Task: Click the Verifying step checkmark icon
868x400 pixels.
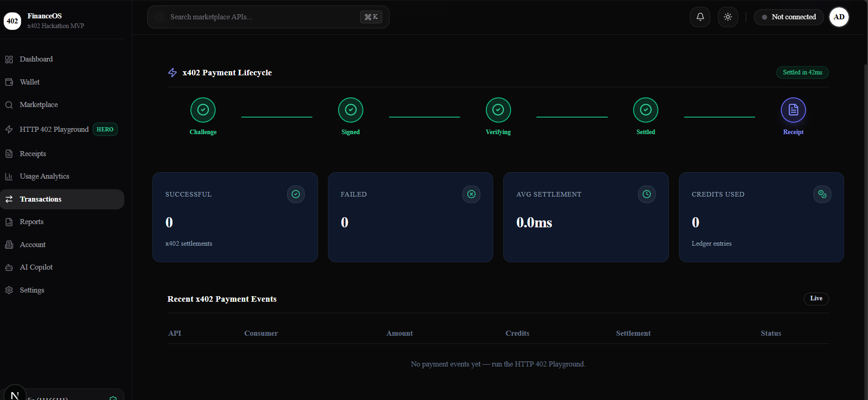Action: pos(498,110)
